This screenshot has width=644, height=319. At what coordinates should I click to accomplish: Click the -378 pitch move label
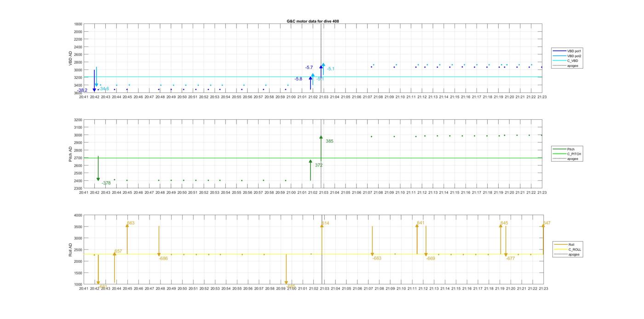click(106, 183)
